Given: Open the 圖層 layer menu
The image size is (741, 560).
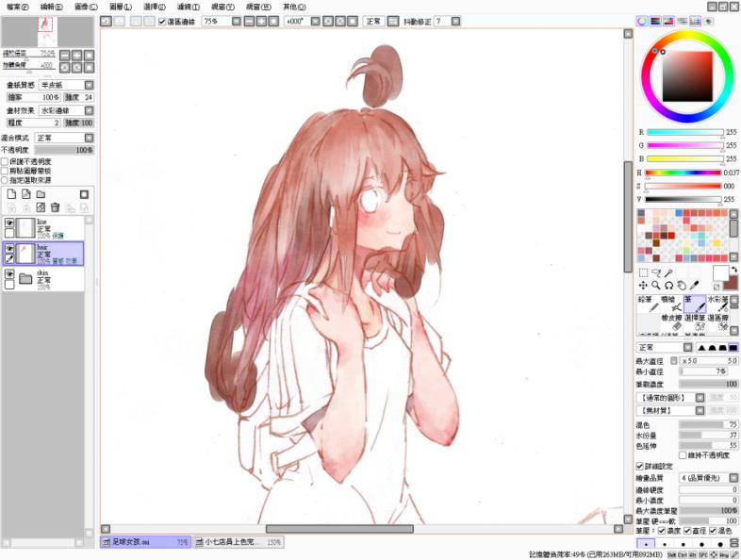Looking at the screenshot, I should [x=121, y=7].
